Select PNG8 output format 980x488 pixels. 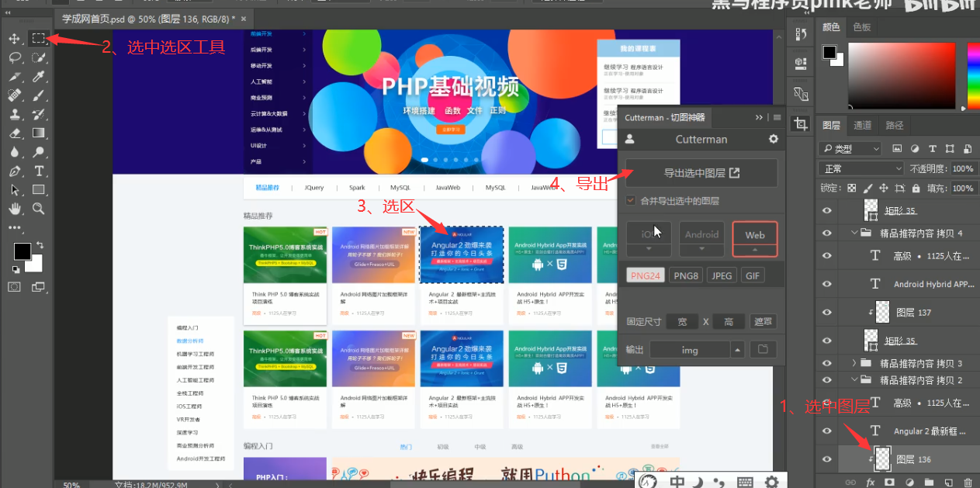(685, 275)
